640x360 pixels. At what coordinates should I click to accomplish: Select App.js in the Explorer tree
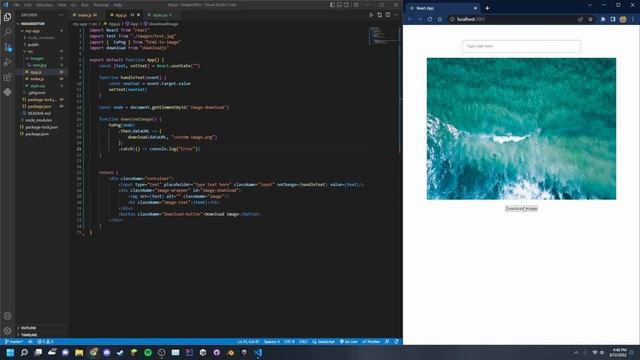pos(36,72)
